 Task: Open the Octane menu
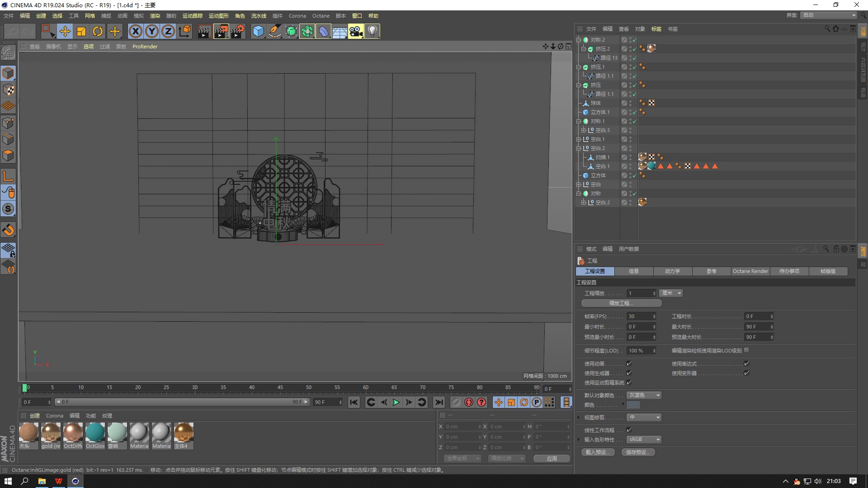[321, 16]
